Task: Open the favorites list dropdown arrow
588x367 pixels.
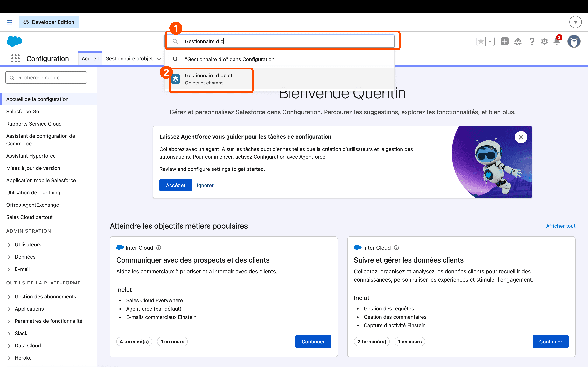Action: click(x=490, y=41)
